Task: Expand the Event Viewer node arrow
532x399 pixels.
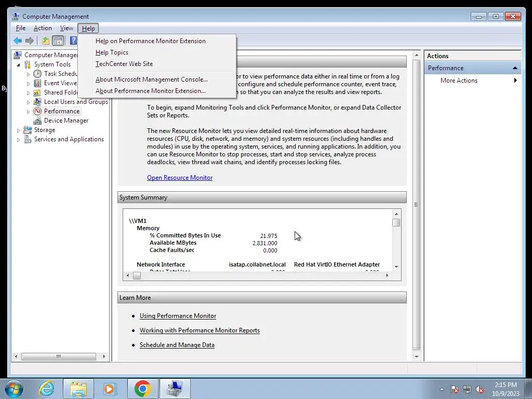Action: (x=28, y=84)
